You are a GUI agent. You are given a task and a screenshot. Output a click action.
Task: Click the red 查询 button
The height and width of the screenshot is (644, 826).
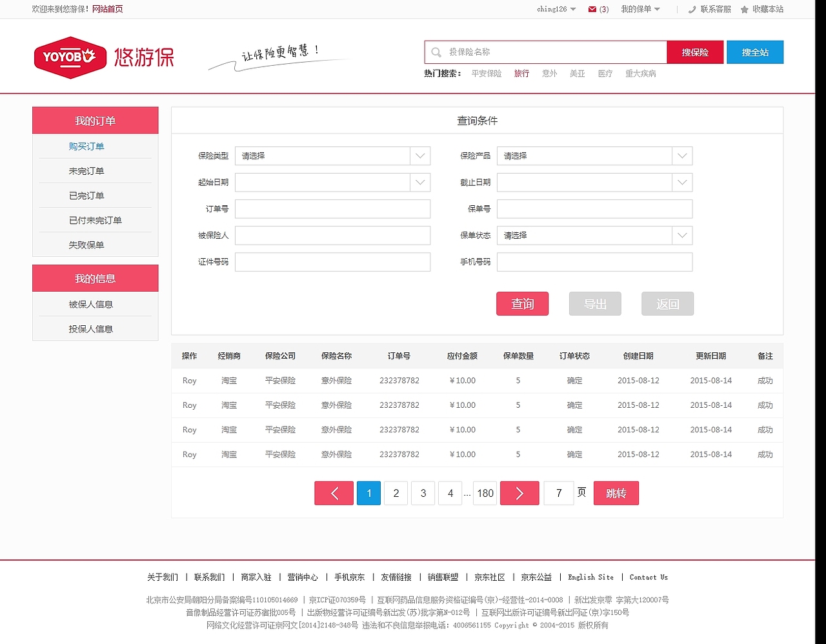(x=523, y=304)
